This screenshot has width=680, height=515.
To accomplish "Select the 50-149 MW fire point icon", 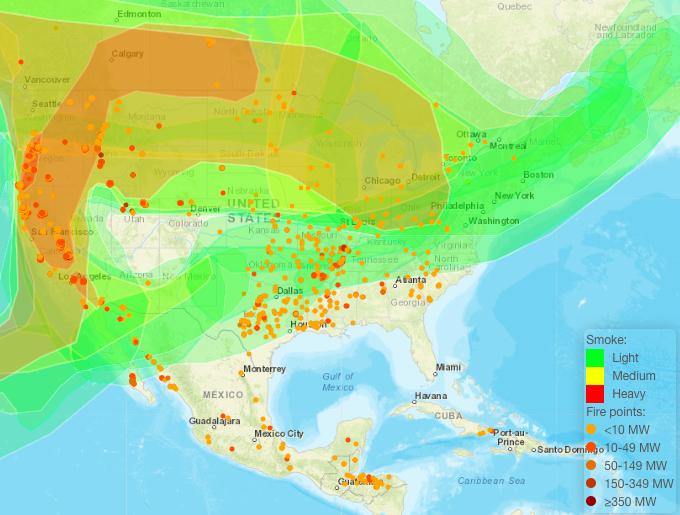I will coord(594,465).
